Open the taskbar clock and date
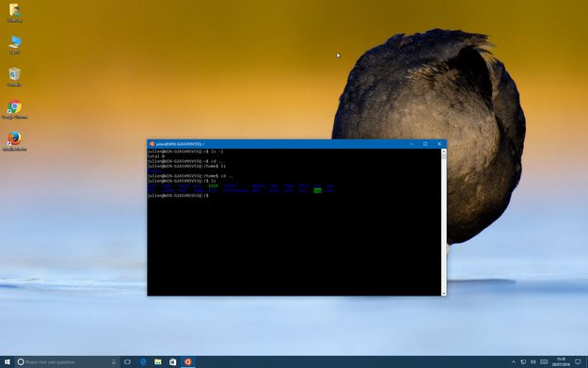The image size is (588, 368). coord(561,362)
